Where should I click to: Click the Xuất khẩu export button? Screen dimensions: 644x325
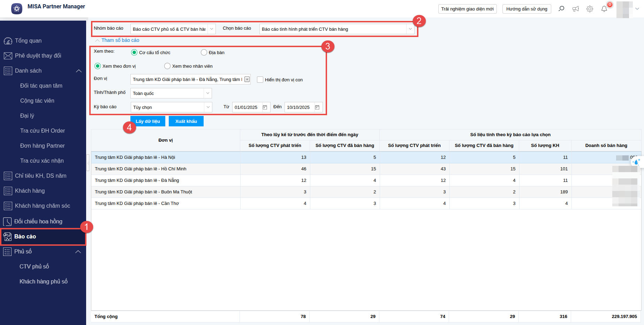[x=186, y=121]
